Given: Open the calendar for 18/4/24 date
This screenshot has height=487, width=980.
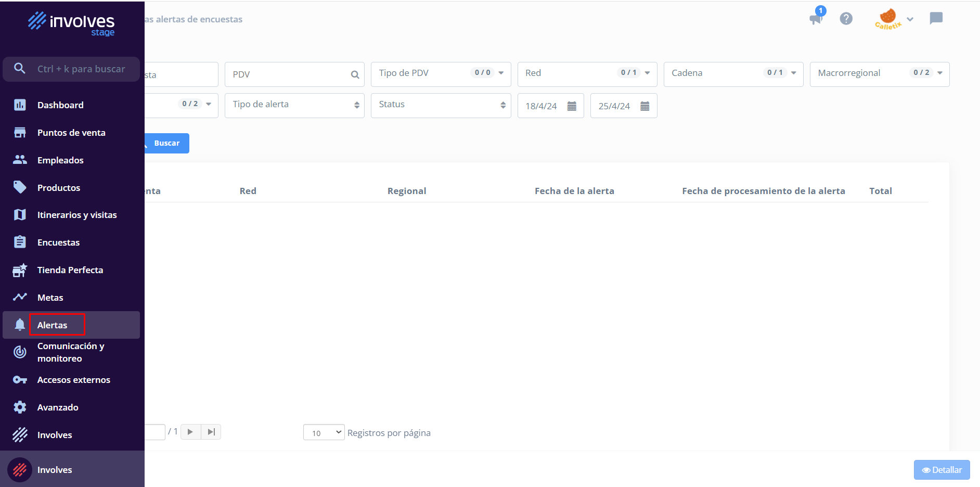Looking at the screenshot, I should [572, 106].
